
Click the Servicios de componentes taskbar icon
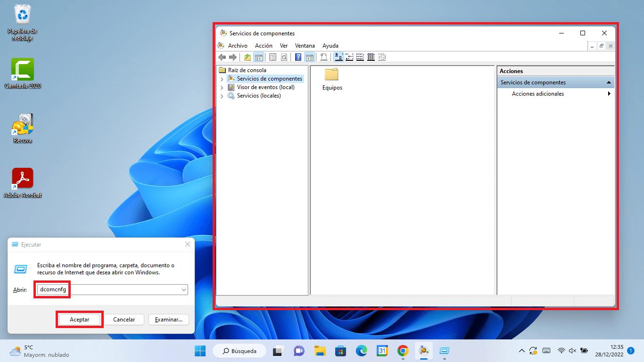(423, 351)
